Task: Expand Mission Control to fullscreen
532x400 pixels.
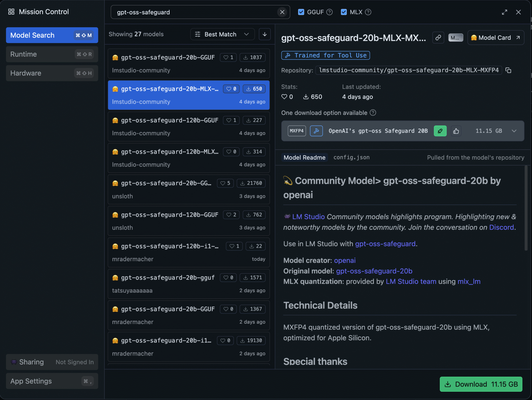Action: coord(505,12)
